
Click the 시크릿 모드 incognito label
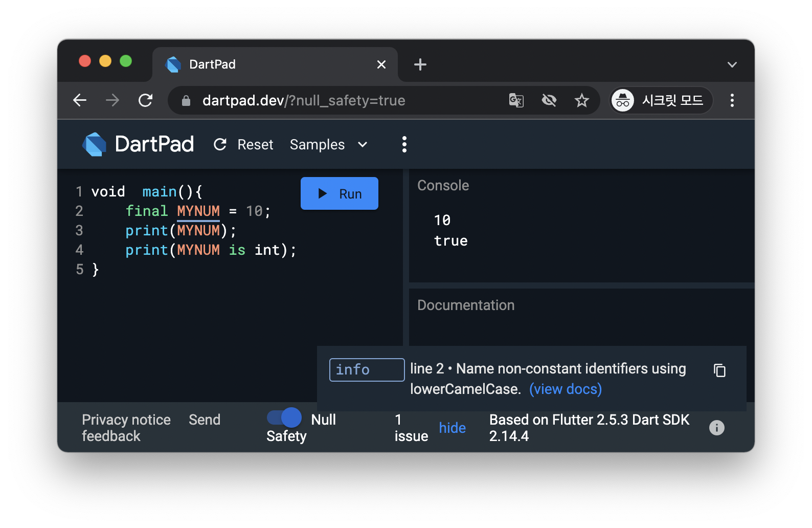pos(672,100)
